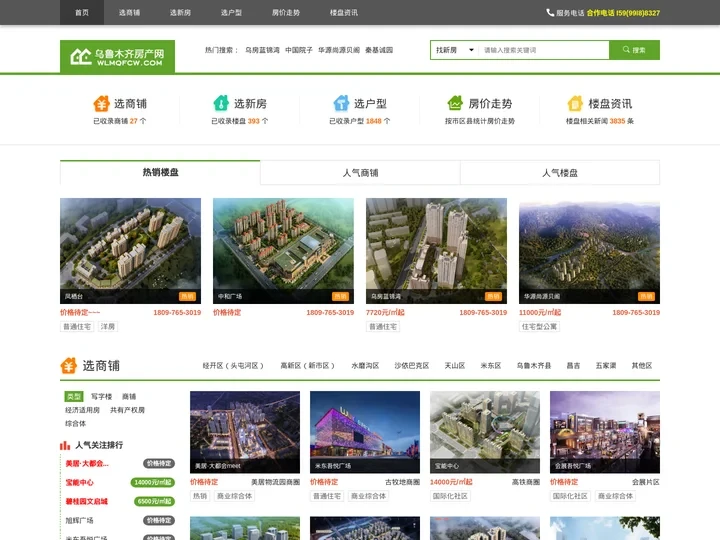Open 选户型 in top navigation bar
This screenshot has width=720, height=540.
231,12
